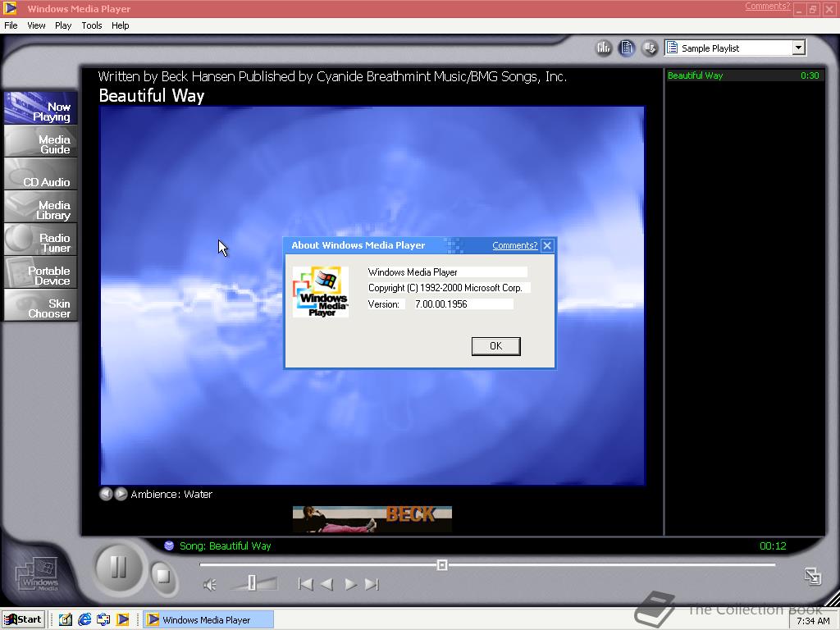The width and height of the screenshot is (840, 630).
Task: Click the taskbar clock 7:34 AM
Action: pyautogui.click(x=813, y=621)
